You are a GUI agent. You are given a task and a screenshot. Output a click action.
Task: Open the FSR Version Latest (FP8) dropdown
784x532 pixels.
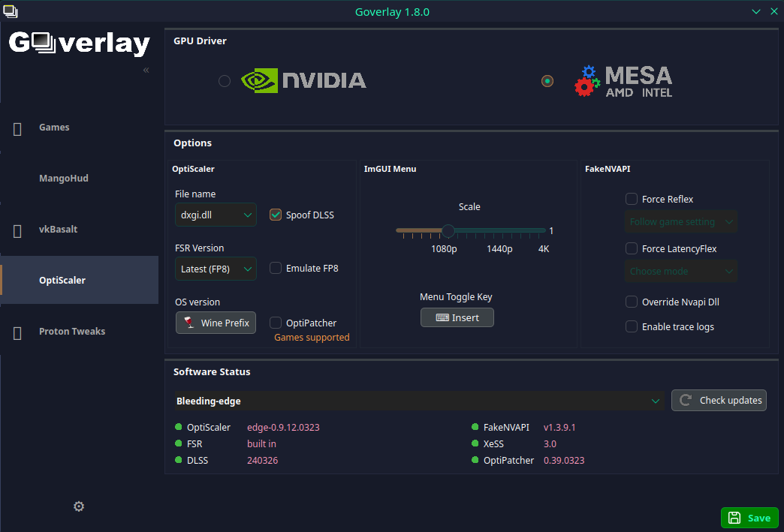coord(216,269)
